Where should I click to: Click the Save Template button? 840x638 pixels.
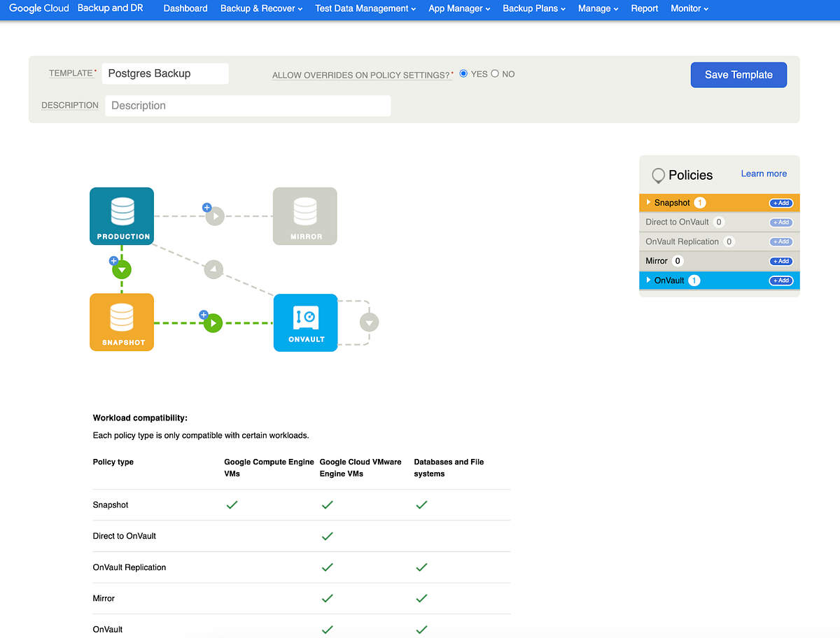(x=738, y=75)
